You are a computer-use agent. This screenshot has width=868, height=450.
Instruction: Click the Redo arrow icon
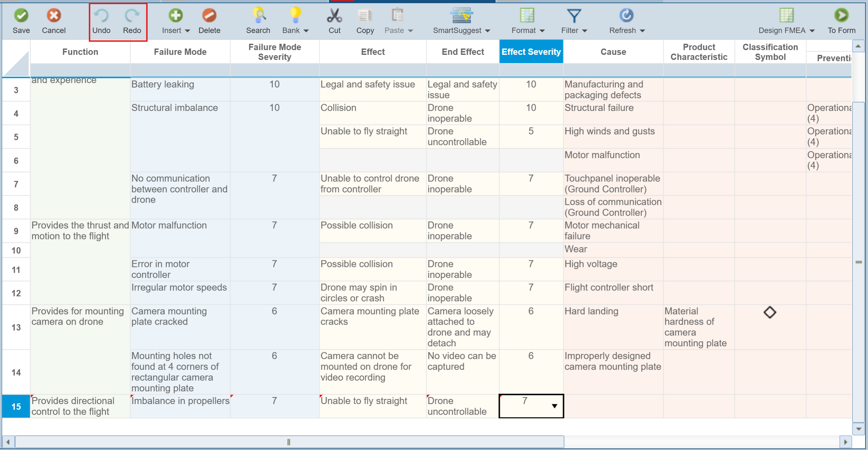tap(132, 16)
